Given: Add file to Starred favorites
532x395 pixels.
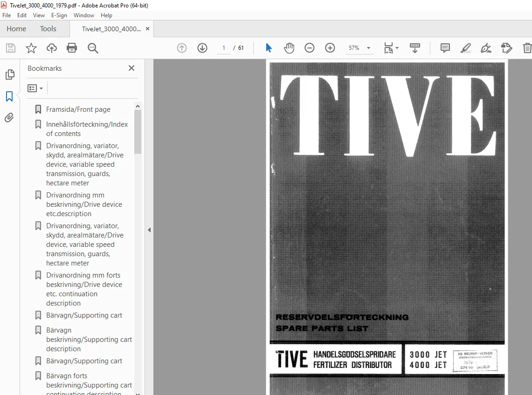Looking at the screenshot, I should (31, 48).
